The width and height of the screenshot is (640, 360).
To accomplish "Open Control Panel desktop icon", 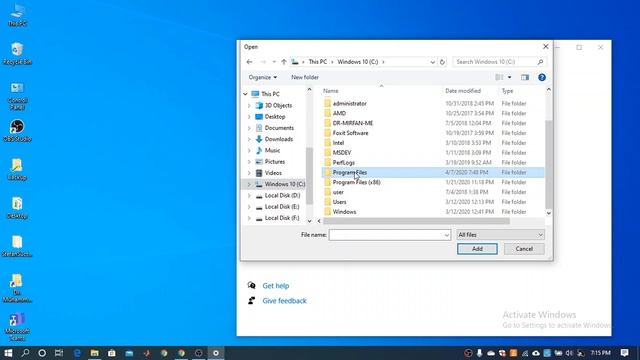I will click(17, 96).
